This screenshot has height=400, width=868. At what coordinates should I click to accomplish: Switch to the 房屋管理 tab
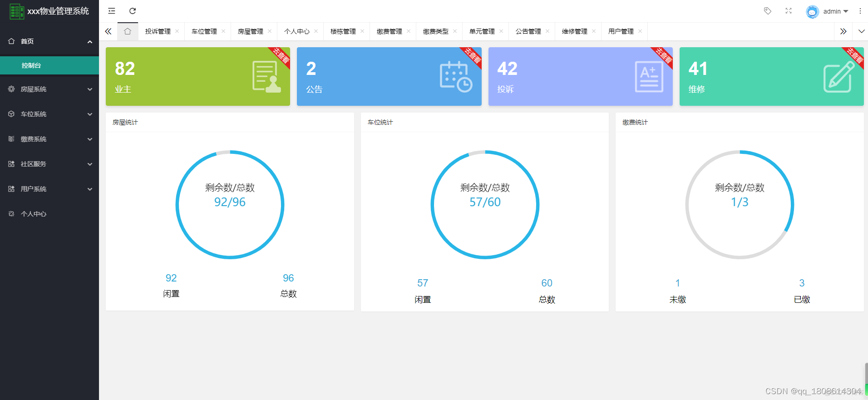[251, 31]
